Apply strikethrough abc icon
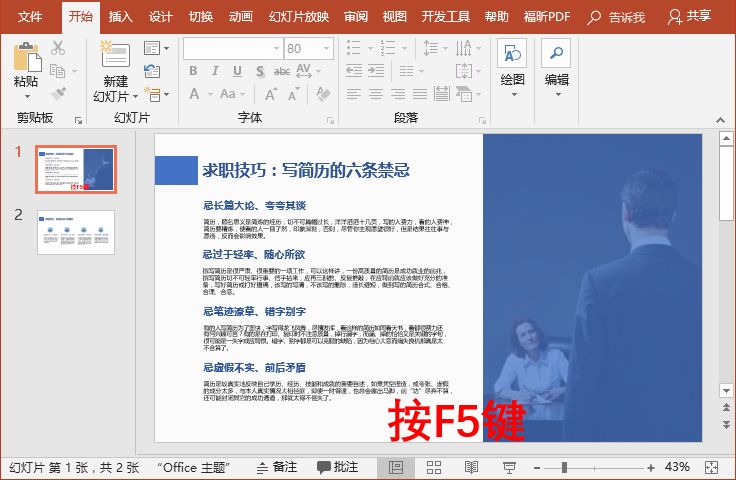Image resolution: width=736 pixels, height=480 pixels. pos(282,71)
